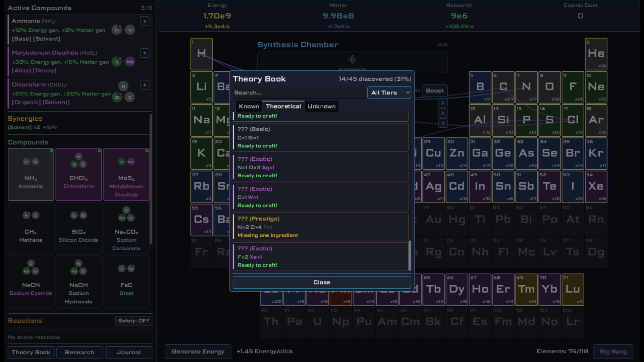Remove Ammonia from Active Compounds

point(145,21)
